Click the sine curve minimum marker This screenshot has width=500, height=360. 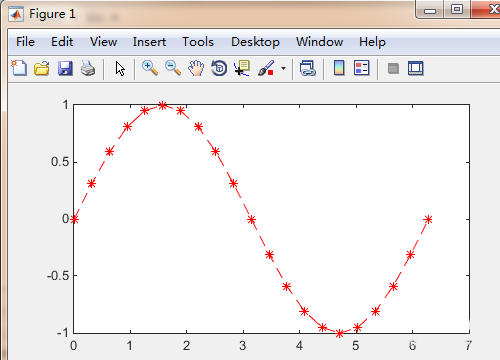339,333
